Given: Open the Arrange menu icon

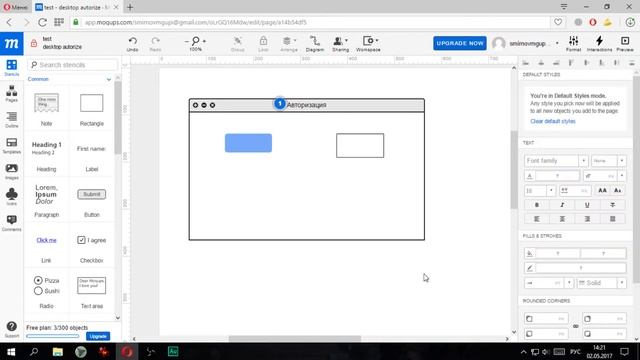Looking at the screenshot, I should click(289, 43).
